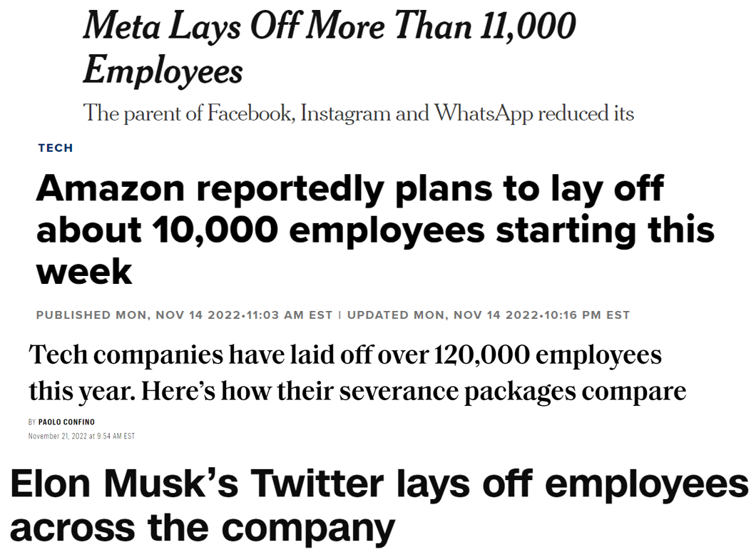Click the word Employees under Meta headline
Image resolution: width=756 pixels, height=557 pixels.
click(x=163, y=71)
